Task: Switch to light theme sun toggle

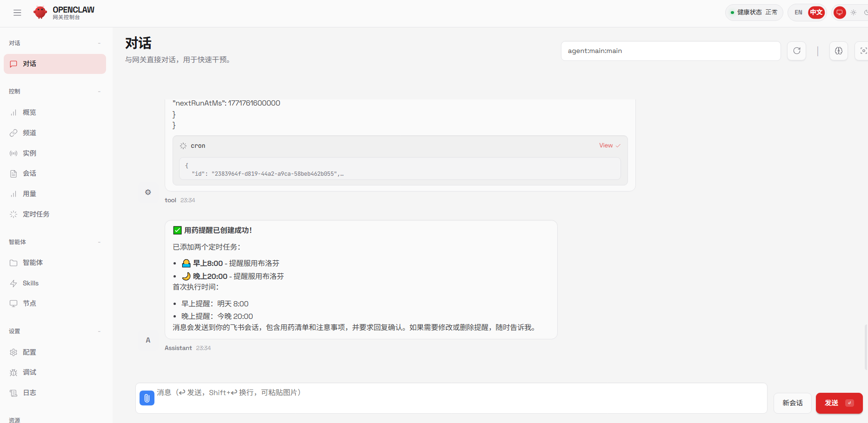Action: [853, 13]
